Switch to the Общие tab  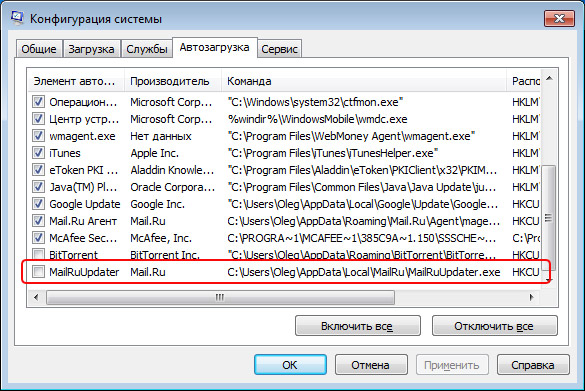tap(39, 49)
